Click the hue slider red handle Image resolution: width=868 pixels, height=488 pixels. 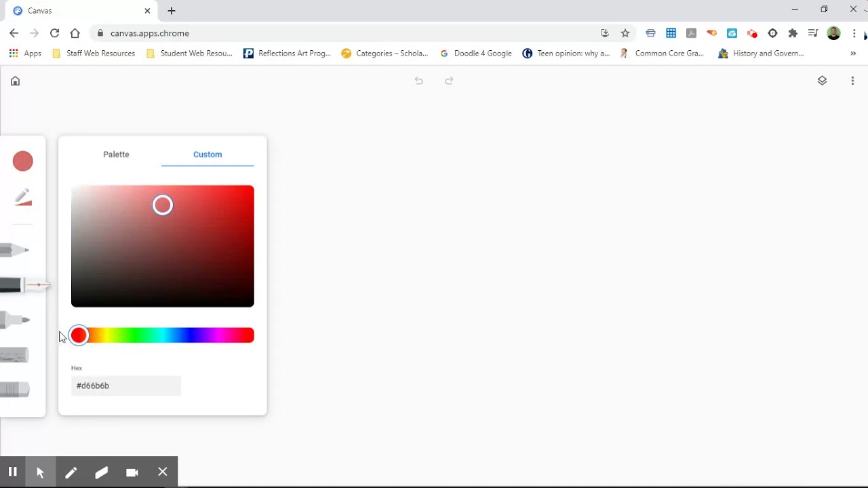tap(79, 335)
